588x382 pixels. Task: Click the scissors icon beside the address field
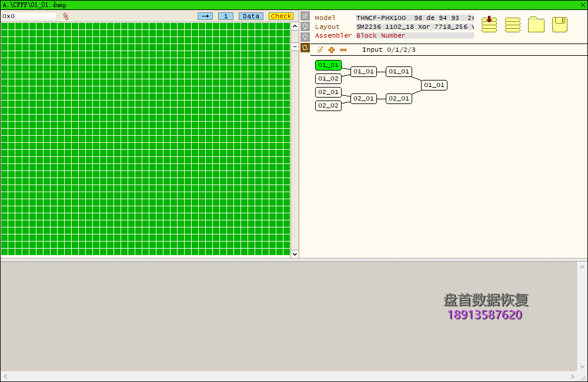coord(65,16)
